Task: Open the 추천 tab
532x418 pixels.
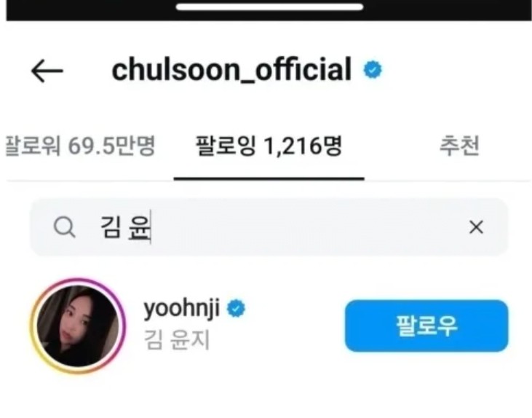Action: click(459, 146)
